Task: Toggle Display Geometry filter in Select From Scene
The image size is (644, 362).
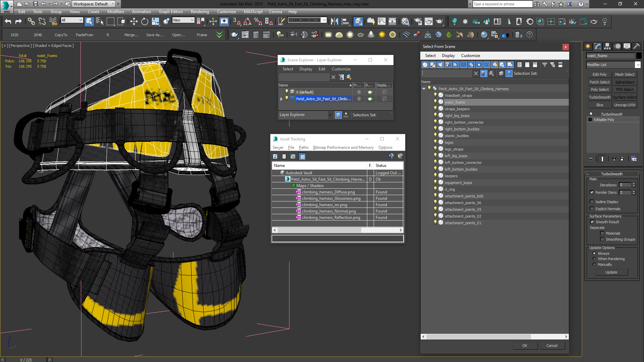Action: tap(425, 65)
